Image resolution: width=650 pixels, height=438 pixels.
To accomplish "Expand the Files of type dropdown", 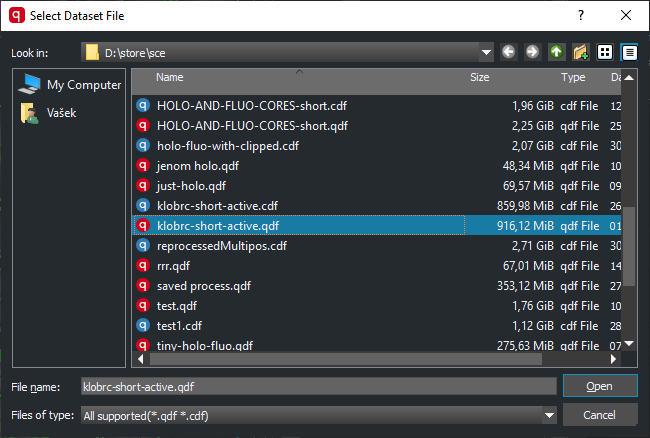I will (548, 415).
